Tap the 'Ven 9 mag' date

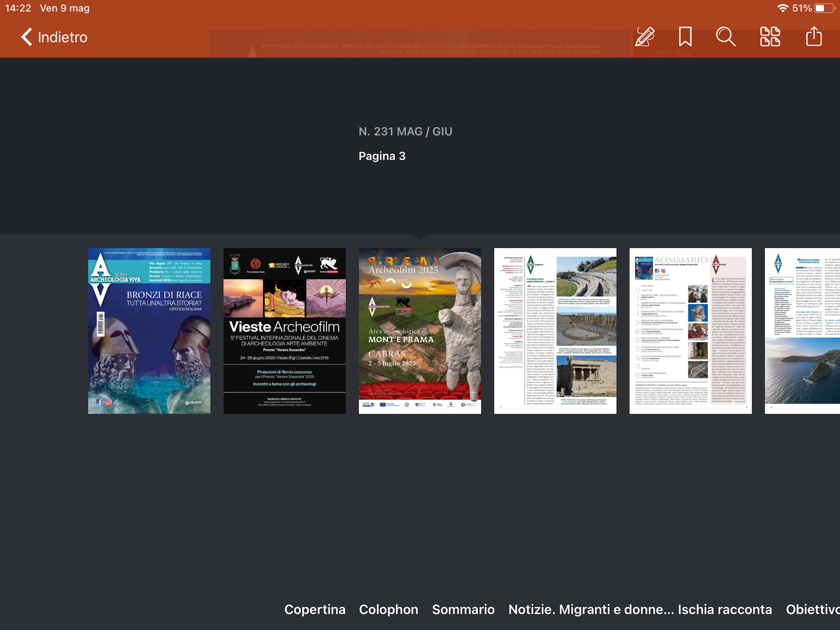65,8
